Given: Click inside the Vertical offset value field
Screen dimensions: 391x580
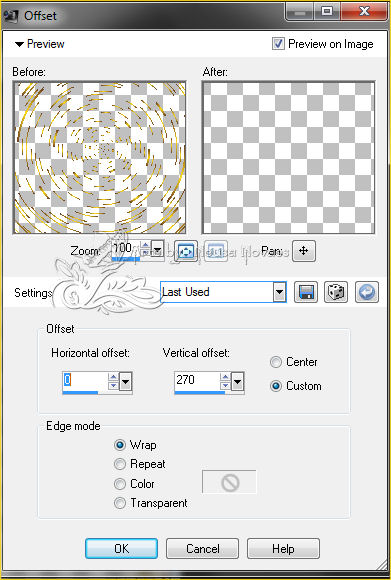Looking at the screenshot, I should [x=197, y=380].
